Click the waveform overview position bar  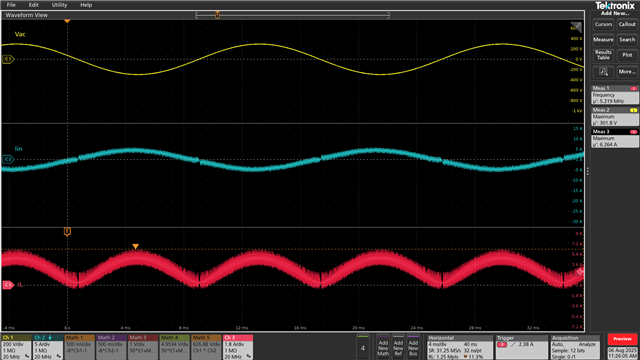click(293, 15)
